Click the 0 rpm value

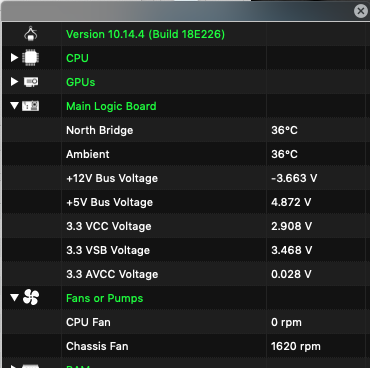coord(286,322)
